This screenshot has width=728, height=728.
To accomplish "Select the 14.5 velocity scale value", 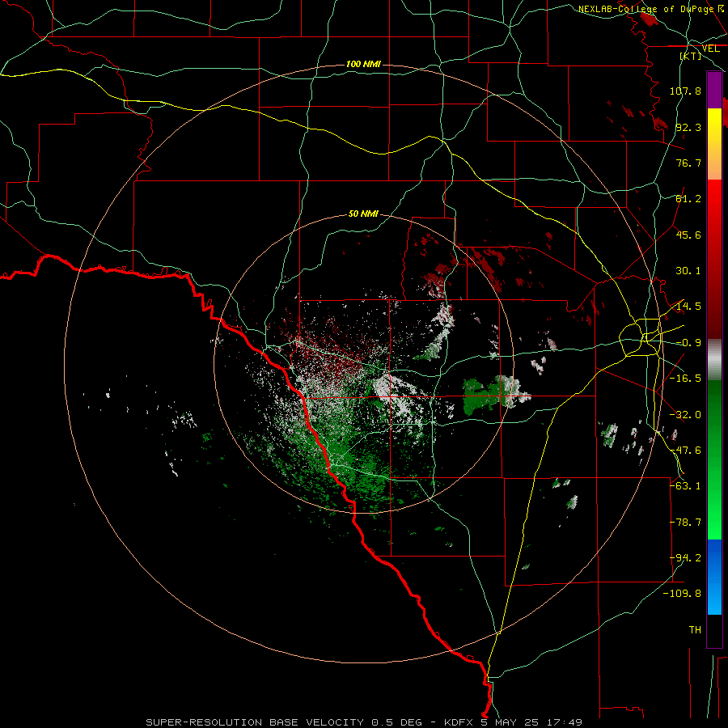I will point(688,306).
